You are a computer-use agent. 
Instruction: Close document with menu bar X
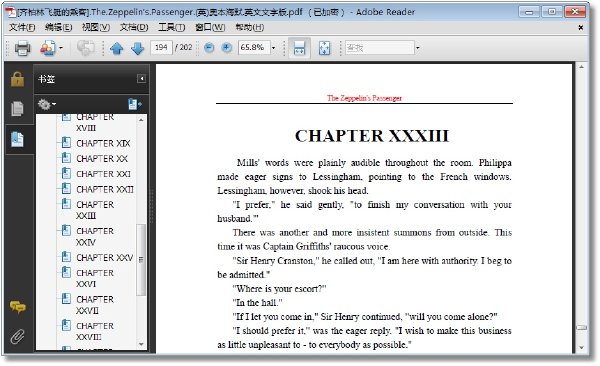(x=580, y=28)
